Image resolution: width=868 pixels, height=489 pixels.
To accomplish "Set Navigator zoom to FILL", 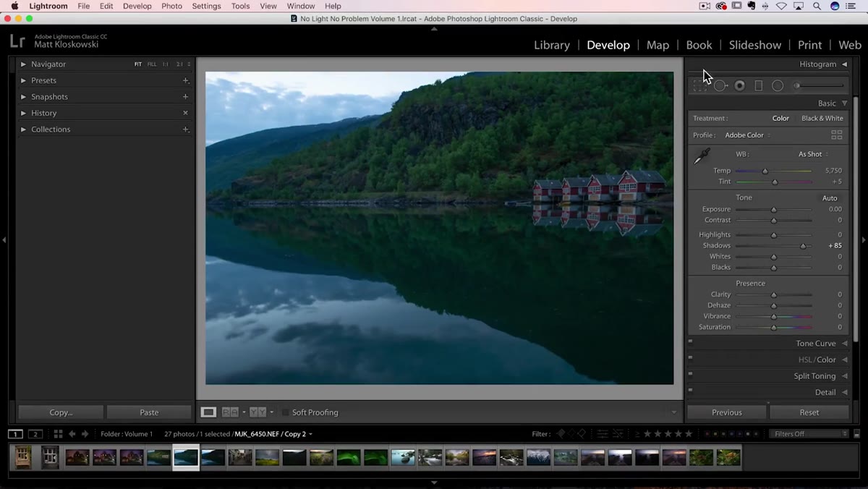I will tap(152, 64).
